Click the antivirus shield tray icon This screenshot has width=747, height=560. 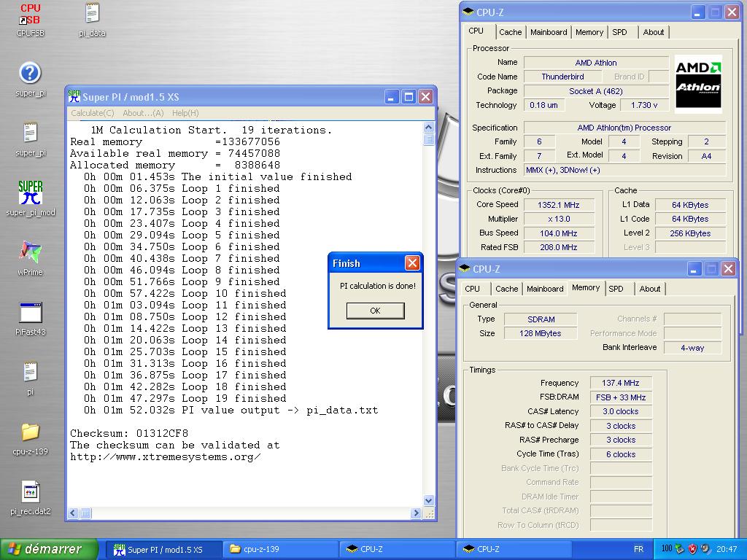[x=693, y=549]
